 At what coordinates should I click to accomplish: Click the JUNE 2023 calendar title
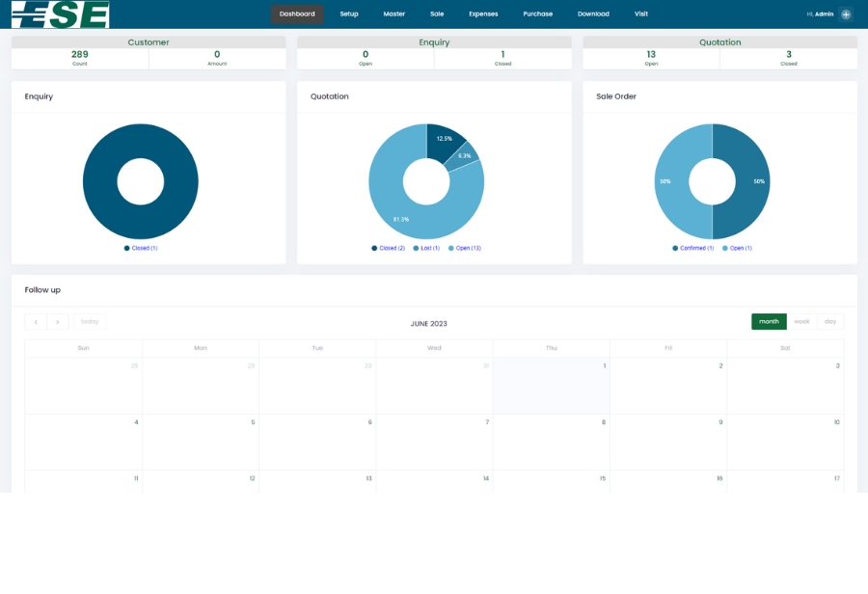tap(428, 324)
